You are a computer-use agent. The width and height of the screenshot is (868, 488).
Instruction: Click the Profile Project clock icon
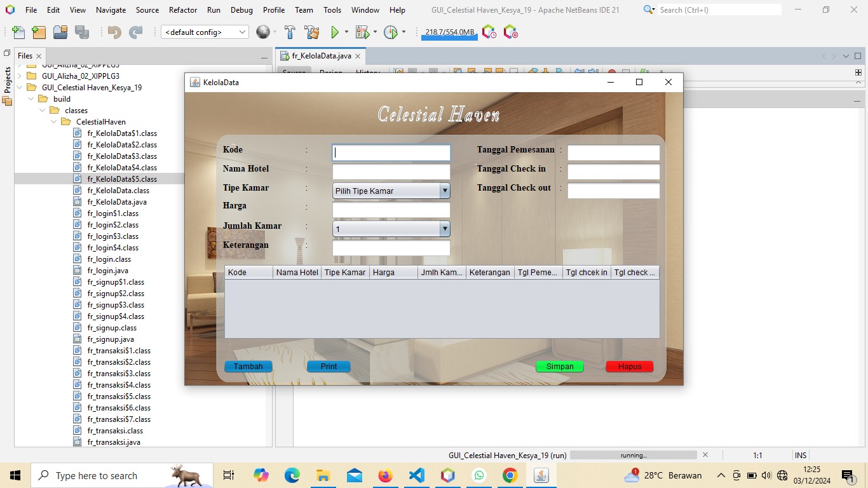coord(391,32)
